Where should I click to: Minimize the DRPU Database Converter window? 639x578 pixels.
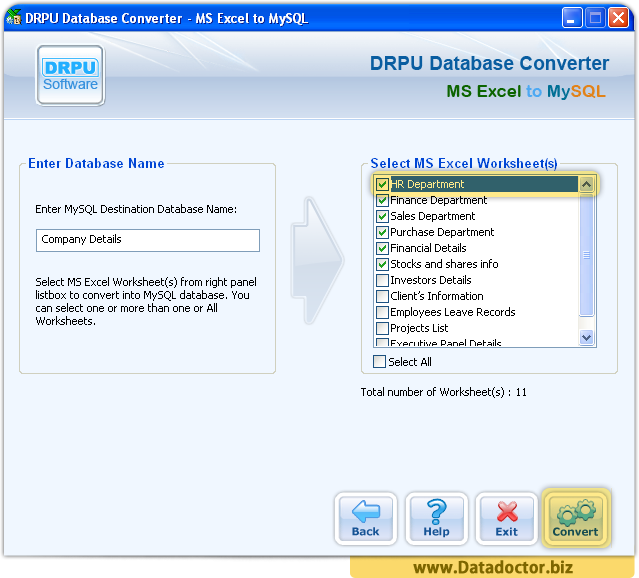(x=571, y=18)
